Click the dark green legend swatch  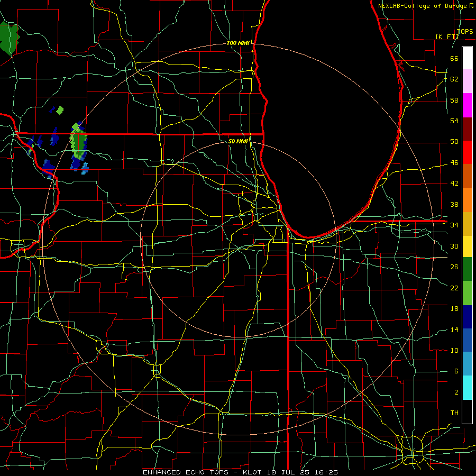(467, 269)
